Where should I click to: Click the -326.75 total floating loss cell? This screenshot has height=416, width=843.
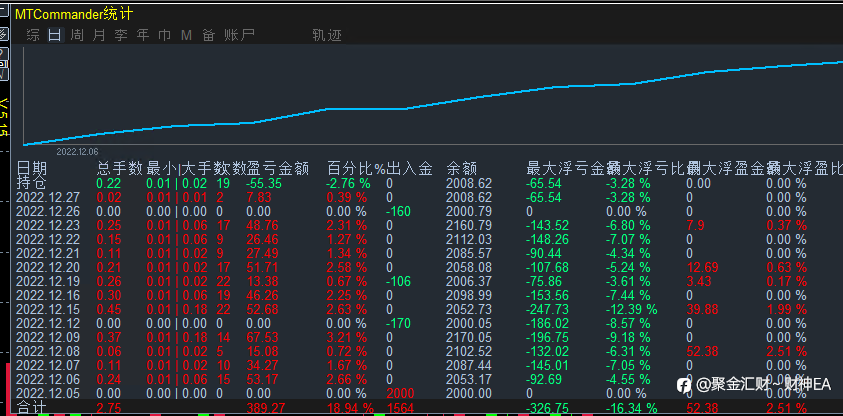click(x=548, y=408)
